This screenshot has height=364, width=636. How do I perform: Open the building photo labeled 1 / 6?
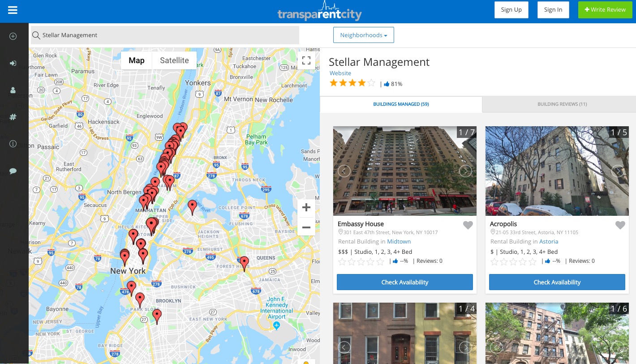pyautogui.click(x=557, y=333)
